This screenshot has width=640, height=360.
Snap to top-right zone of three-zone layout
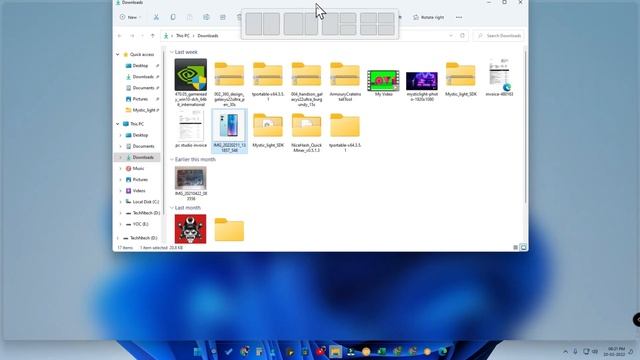click(x=348, y=18)
